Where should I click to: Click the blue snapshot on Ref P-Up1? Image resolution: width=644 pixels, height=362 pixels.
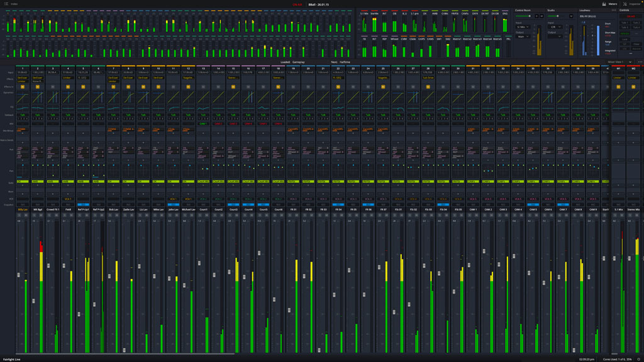[83, 204]
